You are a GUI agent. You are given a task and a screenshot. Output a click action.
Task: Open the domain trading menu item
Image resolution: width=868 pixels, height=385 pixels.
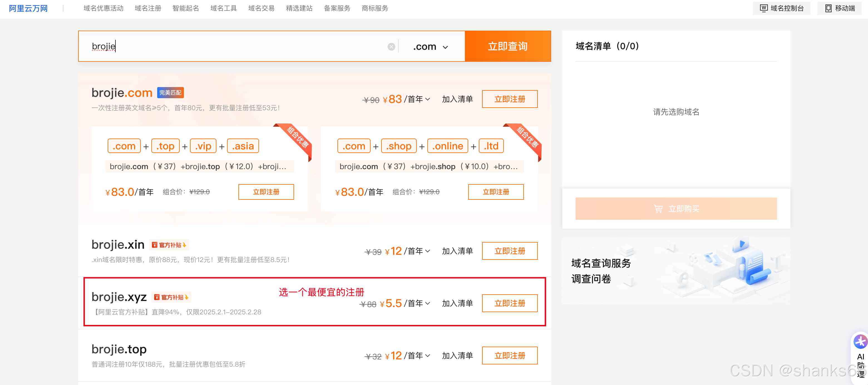click(261, 8)
